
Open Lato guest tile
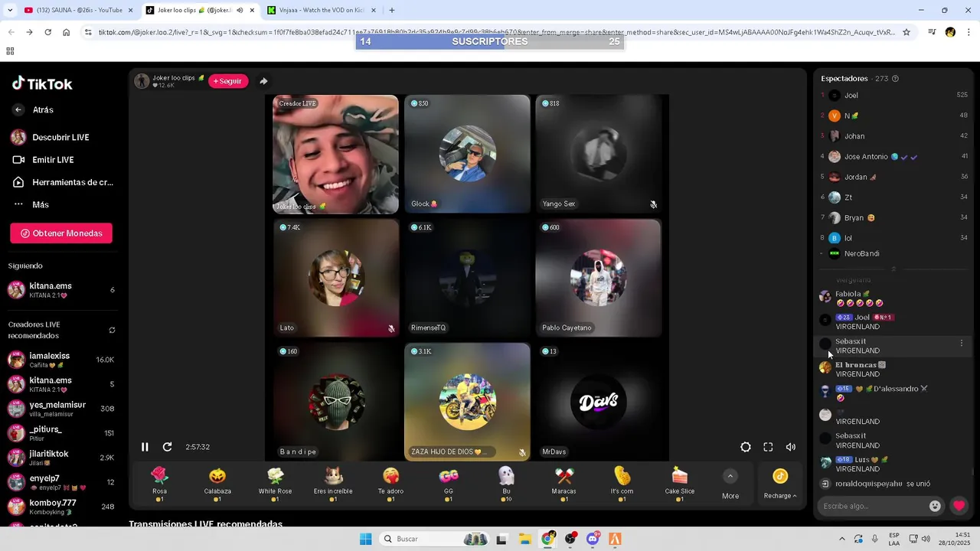point(336,278)
